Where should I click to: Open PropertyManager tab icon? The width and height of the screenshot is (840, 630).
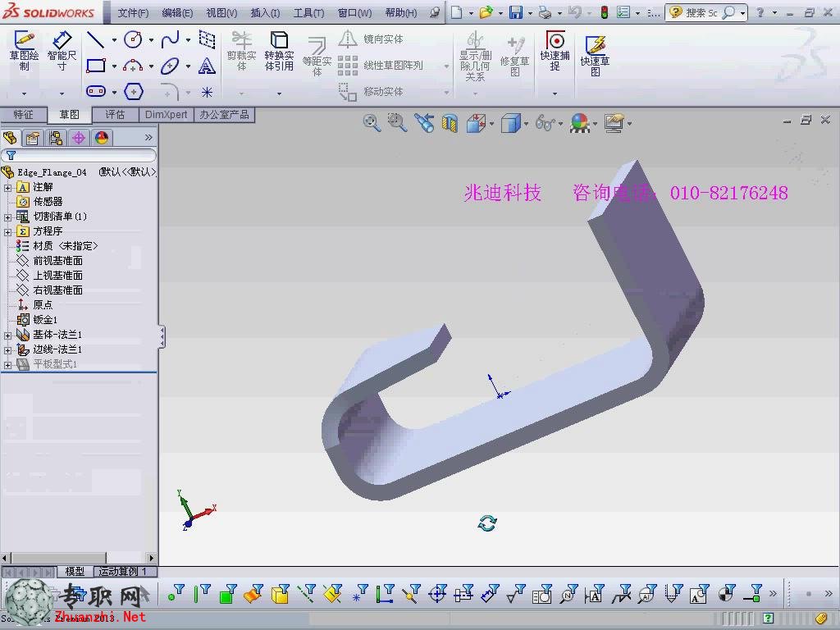(33, 138)
